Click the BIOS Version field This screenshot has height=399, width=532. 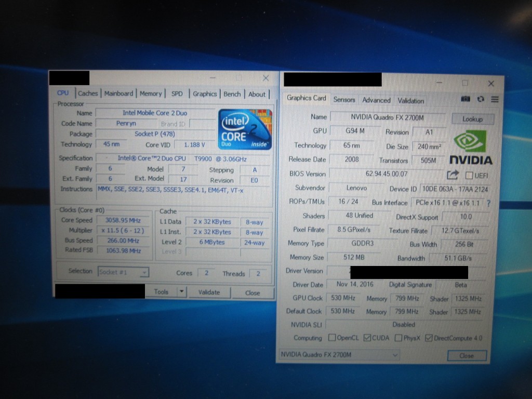[x=387, y=174]
